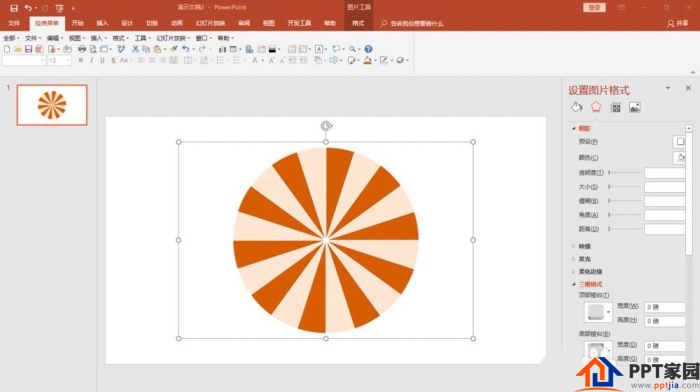The image size is (700, 392).
Task: Click the 共享 (Share) button
Action: tap(678, 23)
